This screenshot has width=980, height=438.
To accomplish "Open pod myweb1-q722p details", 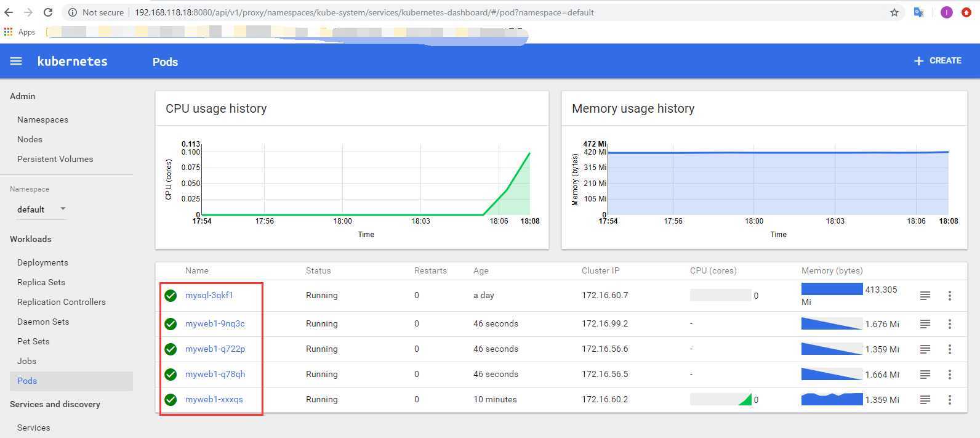I will coord(215,349).
